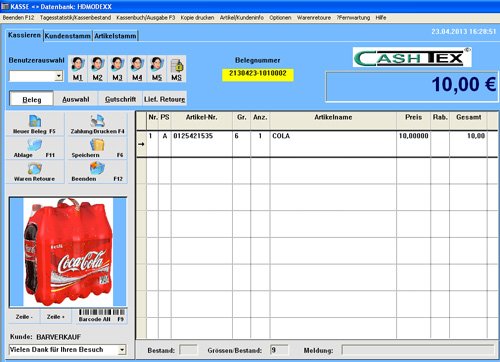This screenshot has width=500, height=362.
Task: Switch to Artikelstamm tab
Action: point(115,36)
